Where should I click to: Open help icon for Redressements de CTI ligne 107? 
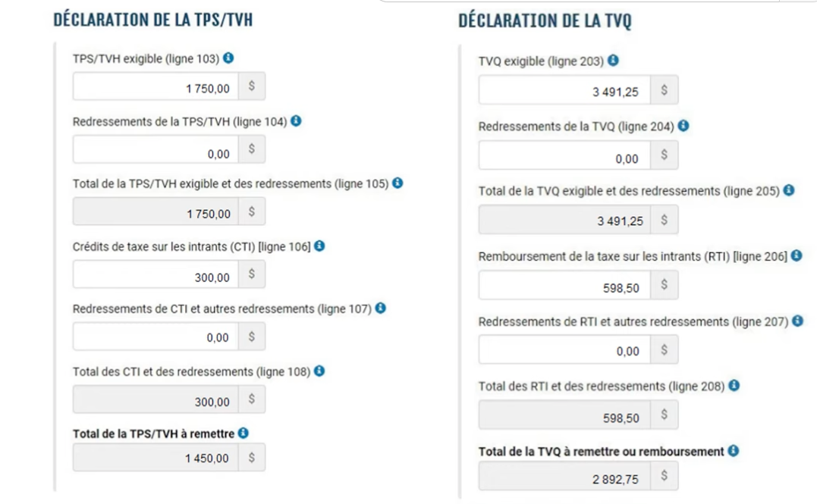coord(380,308)
